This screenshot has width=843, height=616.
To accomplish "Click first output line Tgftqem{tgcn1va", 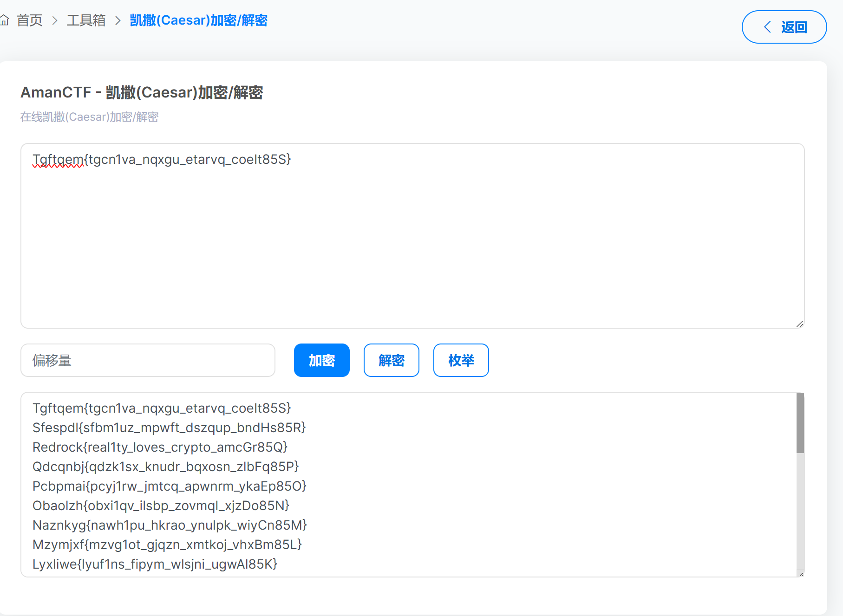I will (162, 408).
